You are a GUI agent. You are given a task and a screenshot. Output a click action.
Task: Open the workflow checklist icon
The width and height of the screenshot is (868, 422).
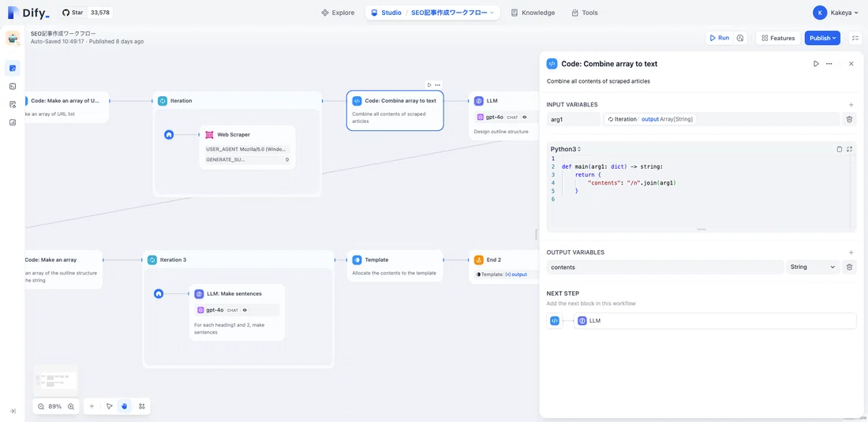coord(854,38)
